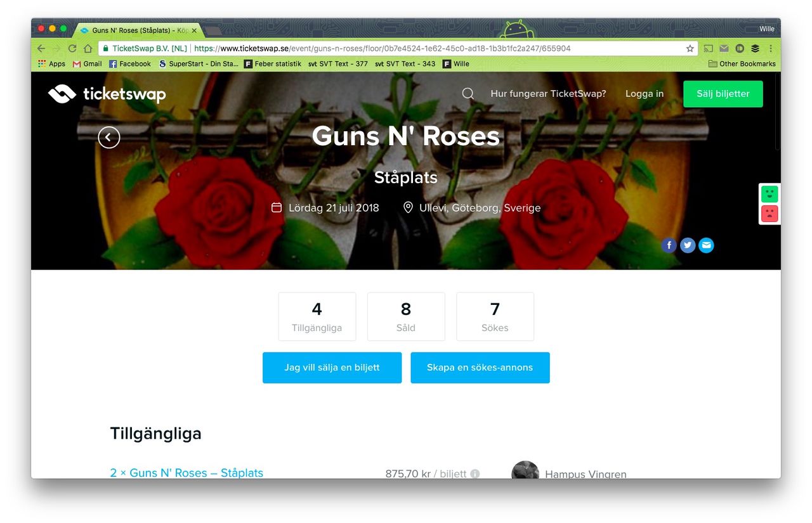The image size is (812, 523).
Task: Reload the page with the refresh icon
Action: pos(72,48)
